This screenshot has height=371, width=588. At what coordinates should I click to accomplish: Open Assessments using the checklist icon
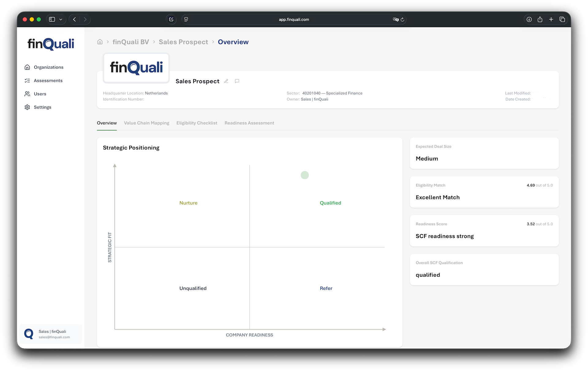[x=27, y=80]
